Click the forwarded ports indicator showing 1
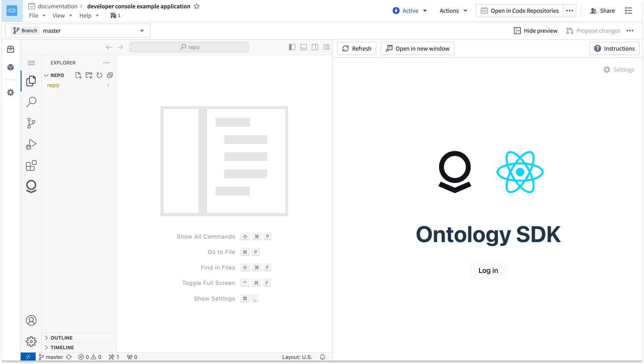 point(114,357)
